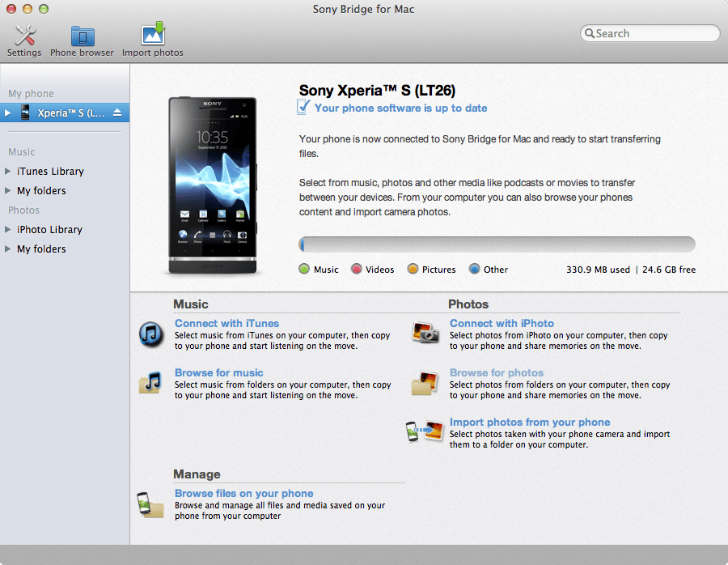Click the Pictures legend label
The image size is (728, 565).
[x=438, y=270]
